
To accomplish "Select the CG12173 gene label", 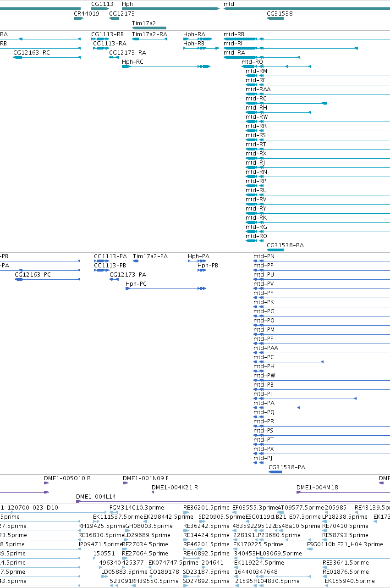I will 122,13.
